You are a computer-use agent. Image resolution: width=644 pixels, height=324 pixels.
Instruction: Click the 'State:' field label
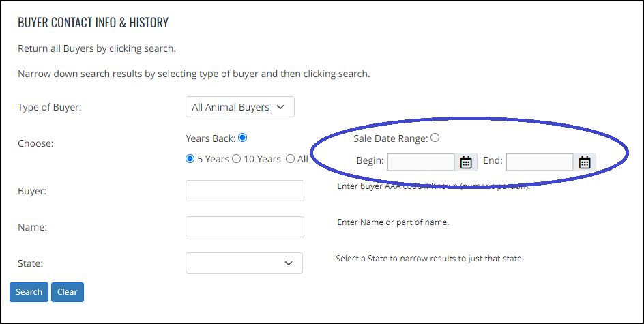31,263
